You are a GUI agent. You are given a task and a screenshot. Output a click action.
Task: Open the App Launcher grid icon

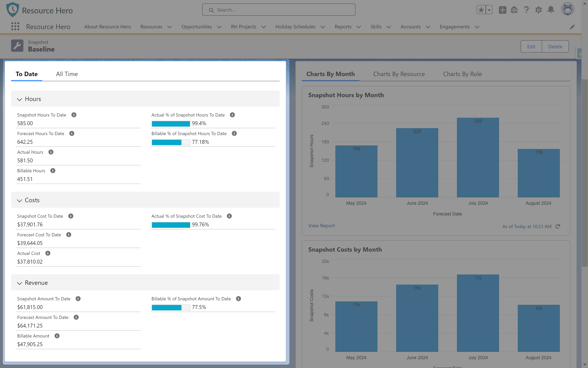click(x=15, y=26)
